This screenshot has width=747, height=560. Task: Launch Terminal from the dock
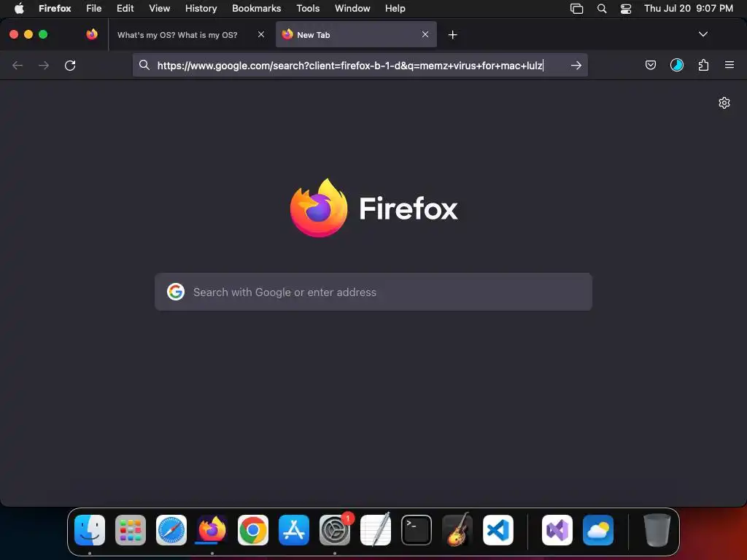point(417,530)
